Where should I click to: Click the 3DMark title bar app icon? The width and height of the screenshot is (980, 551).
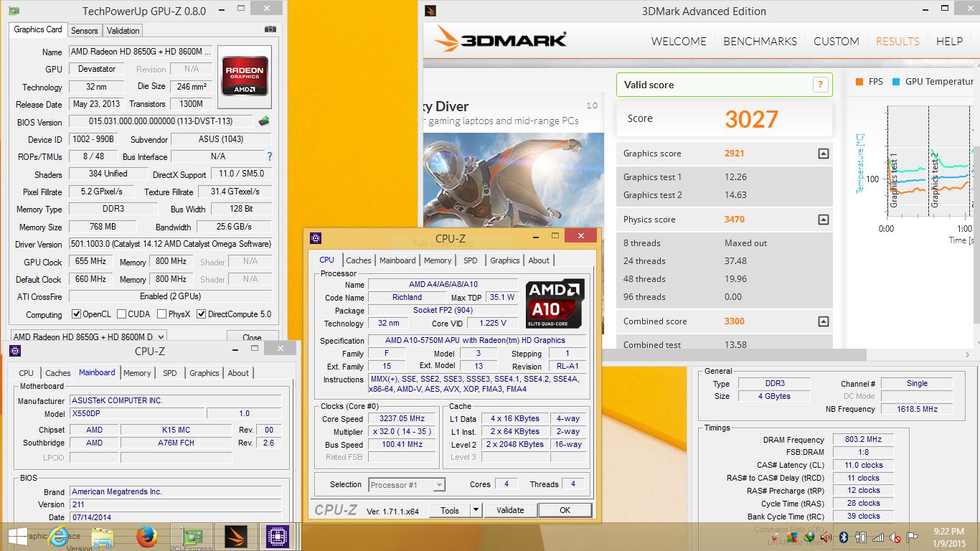(430, 11)
